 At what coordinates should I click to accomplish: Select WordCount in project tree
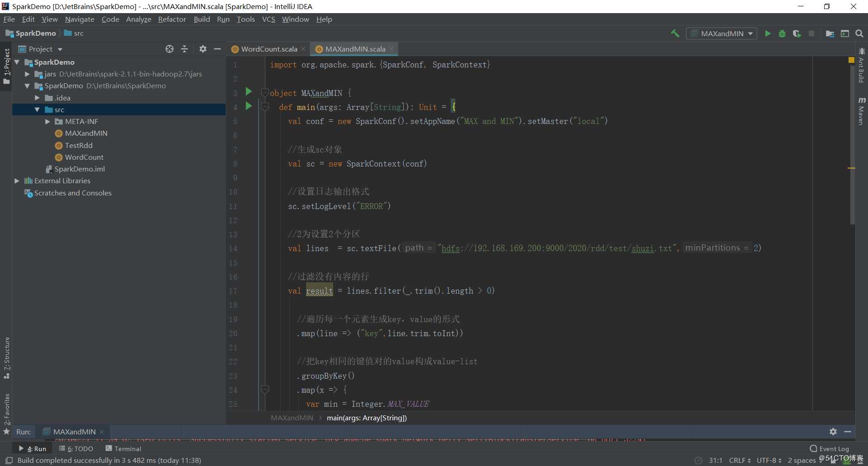coord(79,157)
